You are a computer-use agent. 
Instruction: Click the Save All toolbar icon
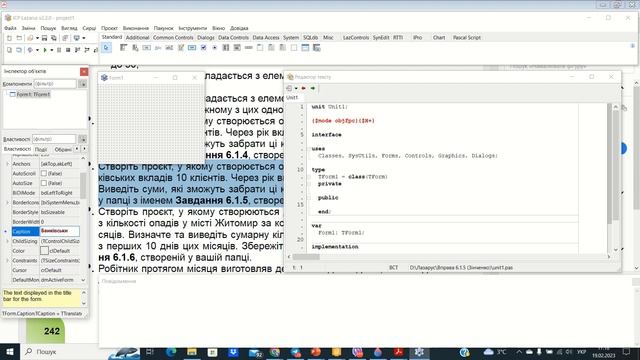tap(53, 38)
